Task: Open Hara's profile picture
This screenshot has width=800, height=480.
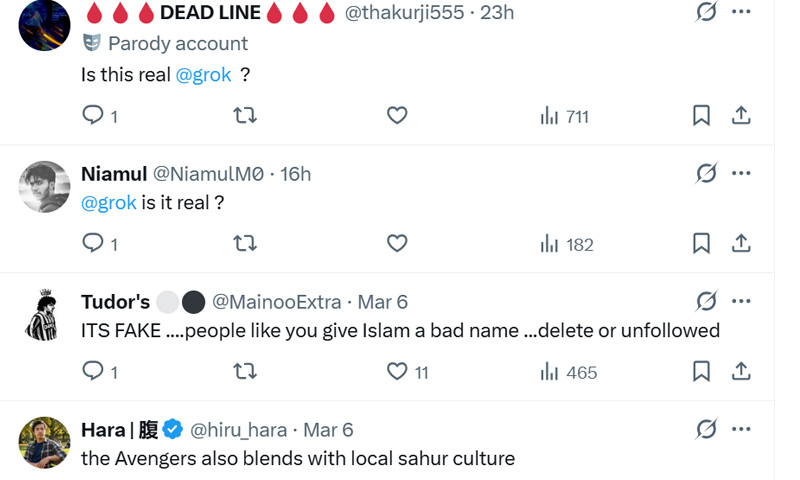Action: 44,442
